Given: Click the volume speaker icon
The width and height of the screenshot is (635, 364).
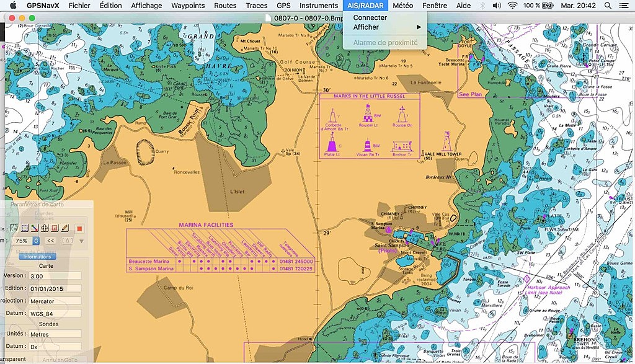Looking at the screenshot, I should (497, 6).
